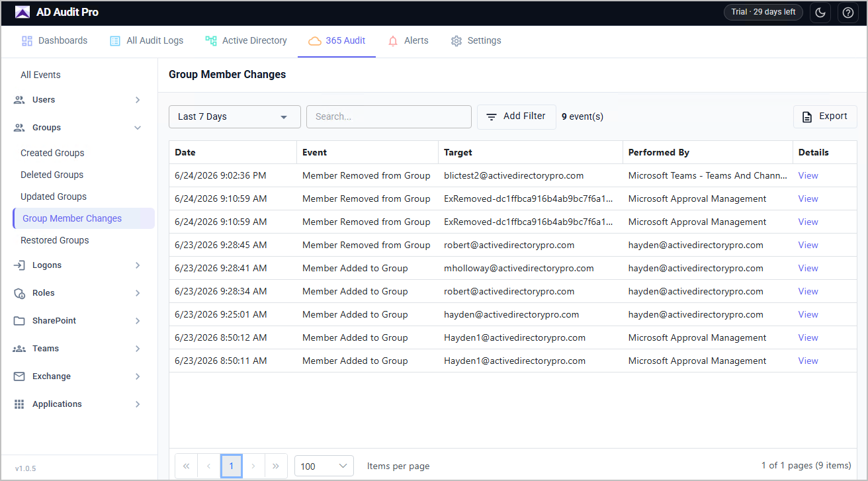Viewport: 868px width, 481px height.
Task: Expand the Exchange section chevron
Action: (138, 376)
